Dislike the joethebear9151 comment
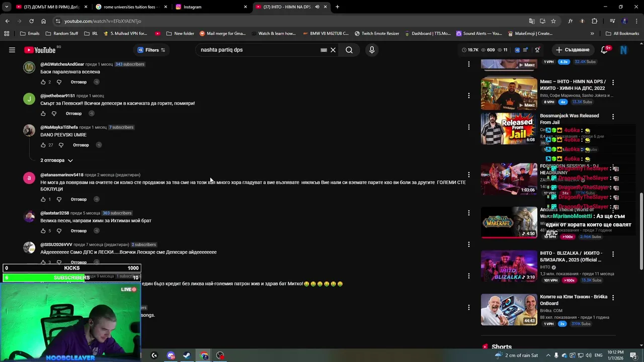The height and width of the screenshot is (362, 644). [x=54, y=114]
